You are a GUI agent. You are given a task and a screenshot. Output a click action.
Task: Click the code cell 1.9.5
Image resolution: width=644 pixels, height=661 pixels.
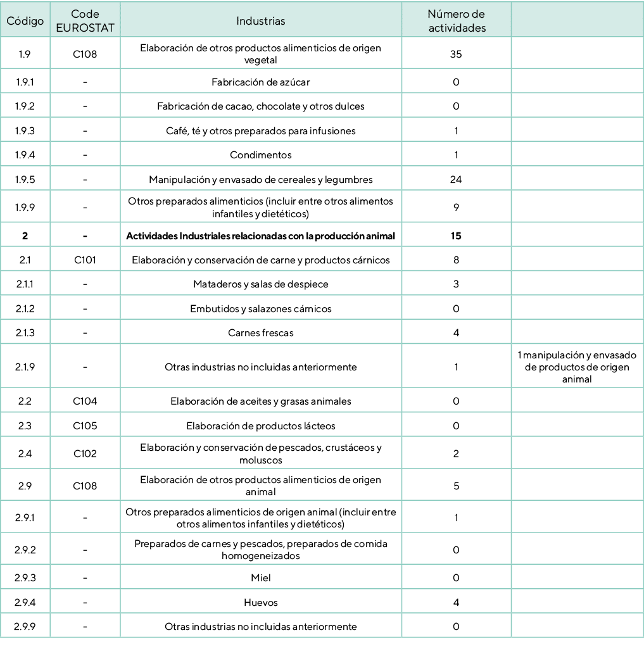click(x=25, y=180)
